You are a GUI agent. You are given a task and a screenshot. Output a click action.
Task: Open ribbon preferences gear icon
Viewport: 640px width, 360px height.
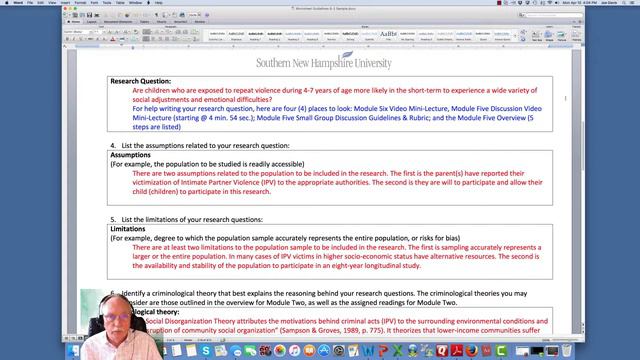(x=580, y=22)
